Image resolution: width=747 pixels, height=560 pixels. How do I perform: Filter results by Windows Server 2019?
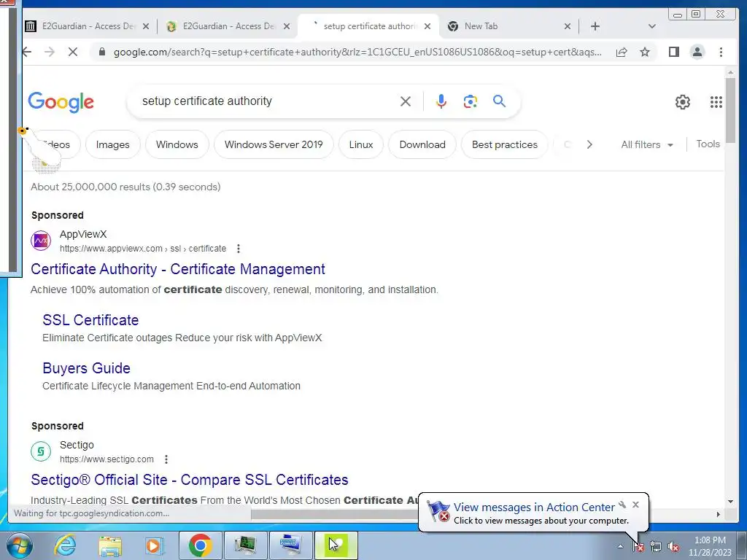[x=274, y=145]
